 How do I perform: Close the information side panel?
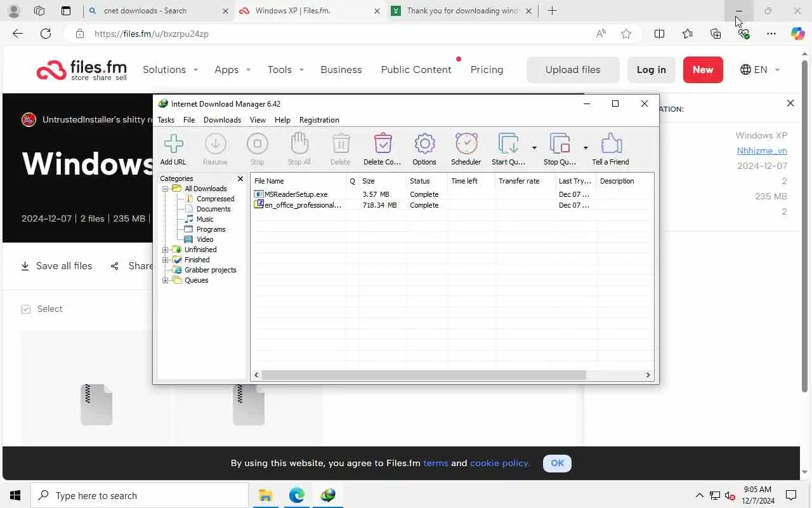pos(790,103)
